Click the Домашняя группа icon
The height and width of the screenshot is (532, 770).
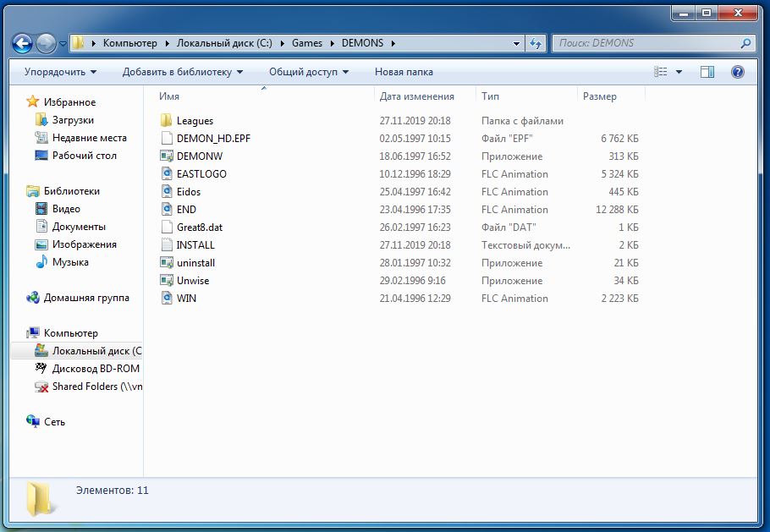coord(33,298)
